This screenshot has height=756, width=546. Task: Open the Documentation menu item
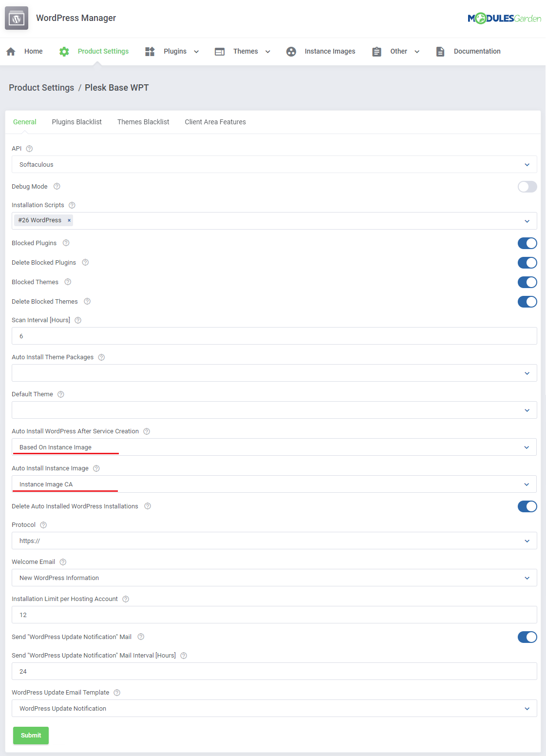(477, 51)
